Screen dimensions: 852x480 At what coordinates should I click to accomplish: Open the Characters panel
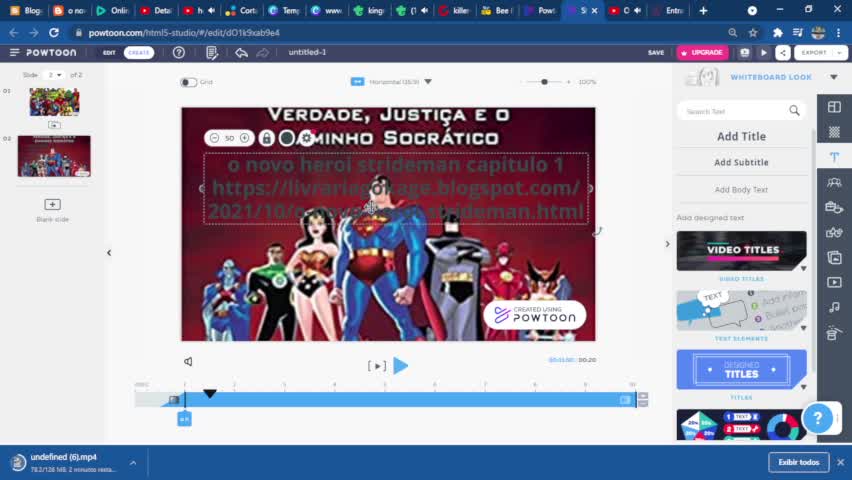[x=834, y=182]
